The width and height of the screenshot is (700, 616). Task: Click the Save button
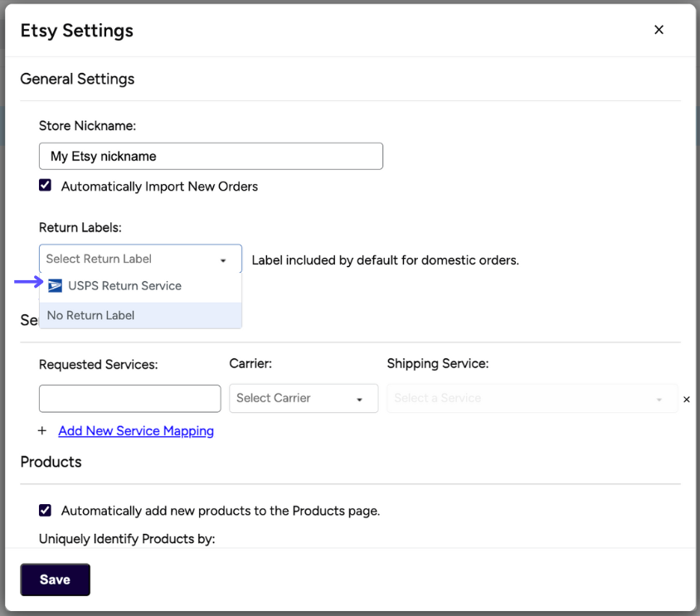55,580
